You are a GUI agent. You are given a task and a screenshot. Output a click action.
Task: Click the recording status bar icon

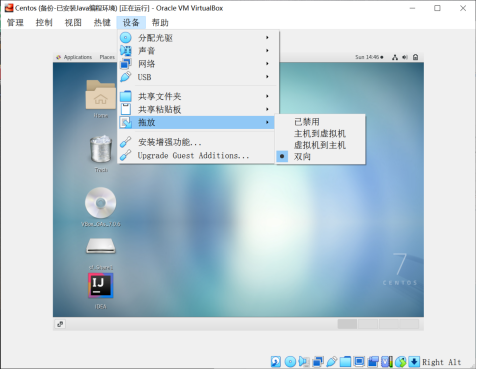pos(373,362)
